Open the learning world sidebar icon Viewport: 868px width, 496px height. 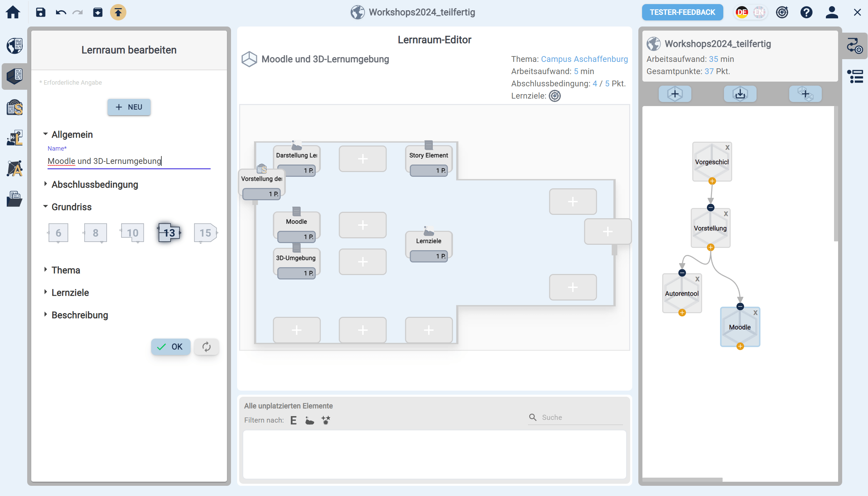coord(15,46)
